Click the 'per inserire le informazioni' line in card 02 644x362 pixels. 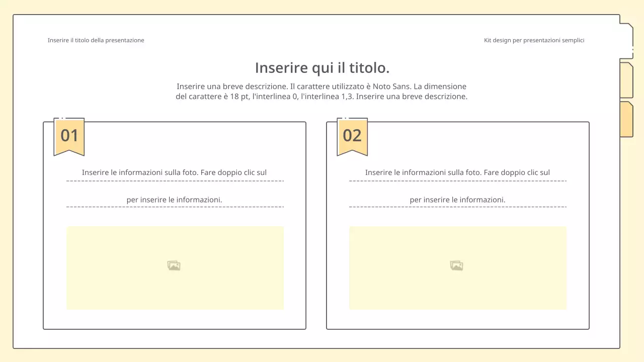[457, 200]
